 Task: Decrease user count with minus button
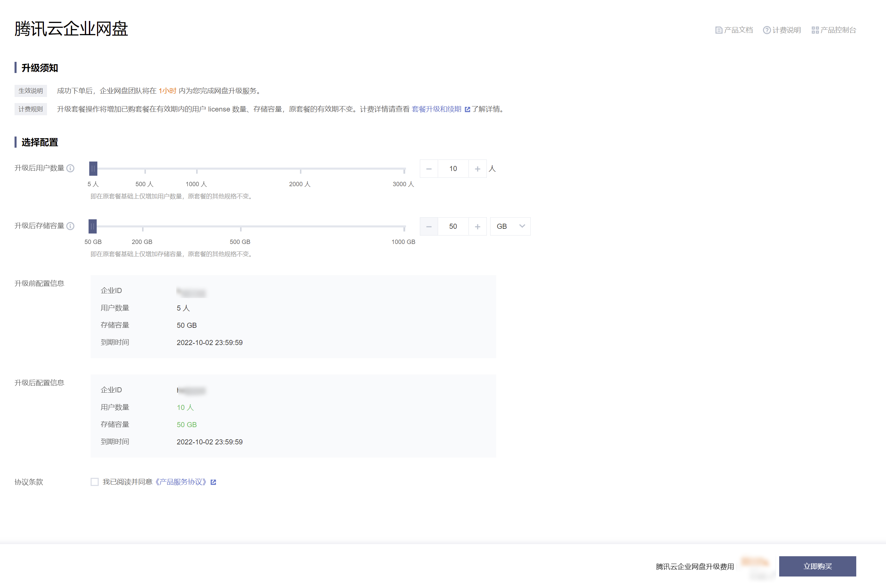[x=429, y=169]
